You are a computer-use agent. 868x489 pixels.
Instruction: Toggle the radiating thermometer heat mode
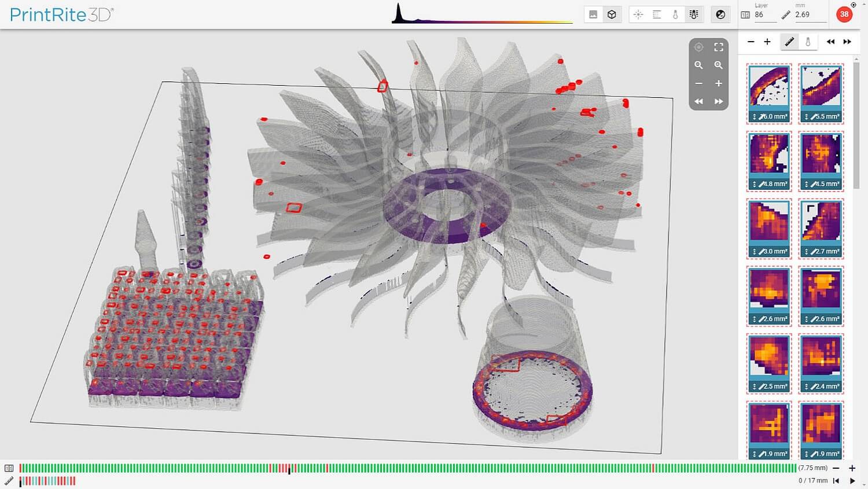[x=694, y=14]
